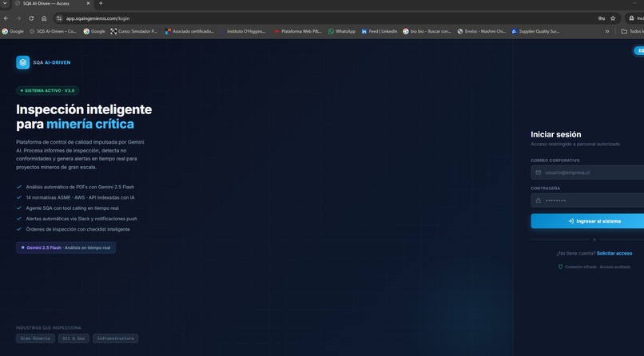Bookmark this page with the star icon
The image size is (644, 356).
(x=613, y=18)
